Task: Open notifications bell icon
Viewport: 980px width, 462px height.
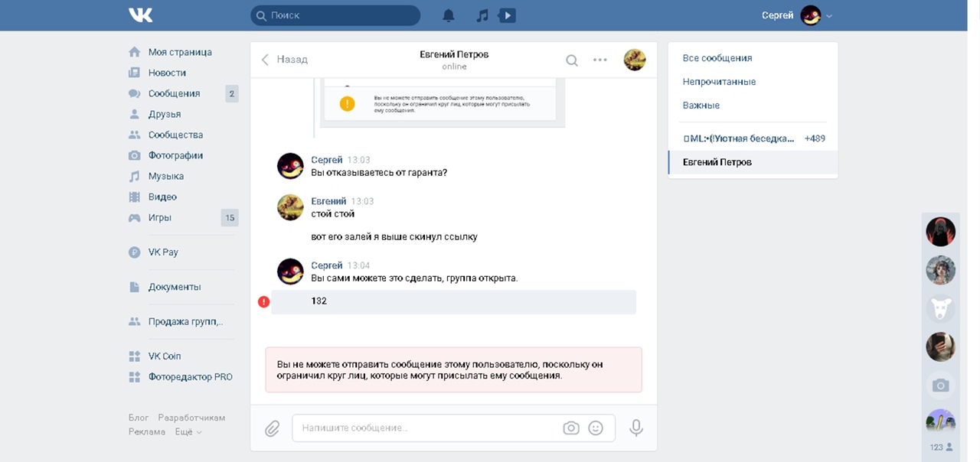Action: coord(449,15)
